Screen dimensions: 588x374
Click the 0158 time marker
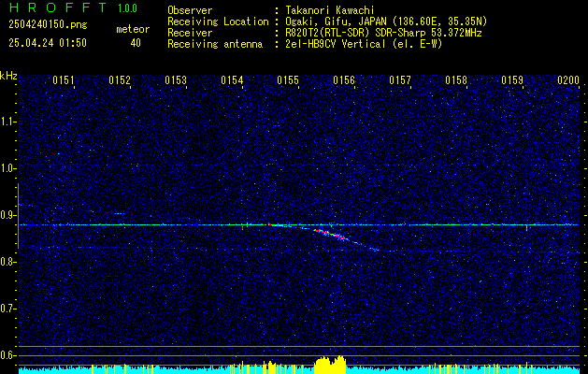pos(456,80)
